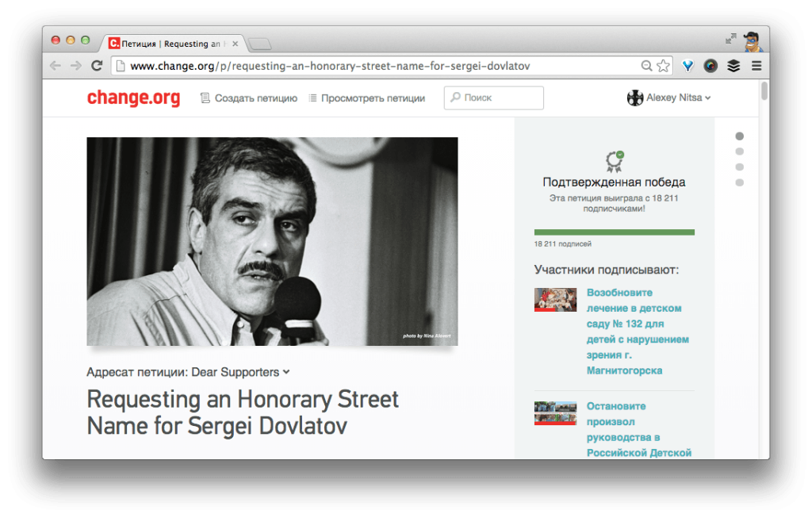
Task: Click the fullscreen arrows icon in window corner
Action: coord(730,39)
